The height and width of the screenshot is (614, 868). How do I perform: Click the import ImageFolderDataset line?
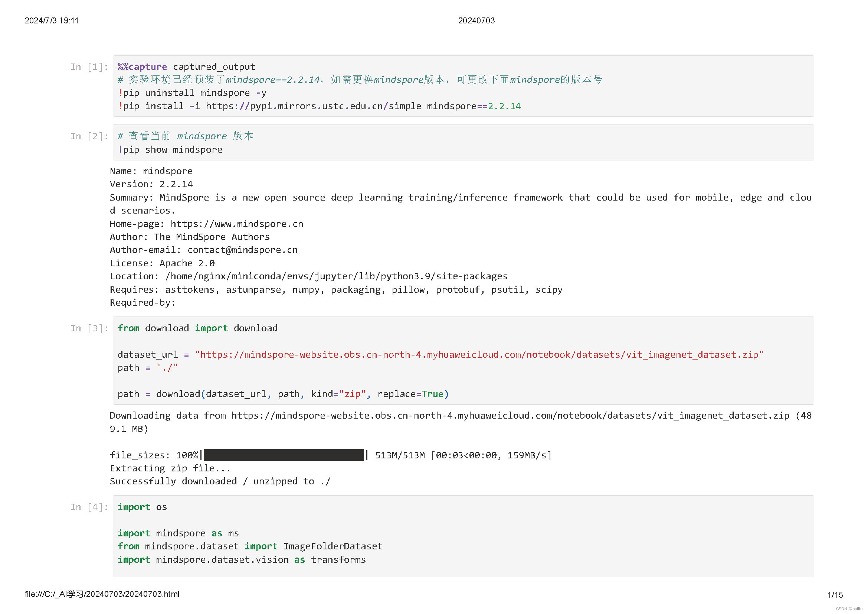(250, 547)
